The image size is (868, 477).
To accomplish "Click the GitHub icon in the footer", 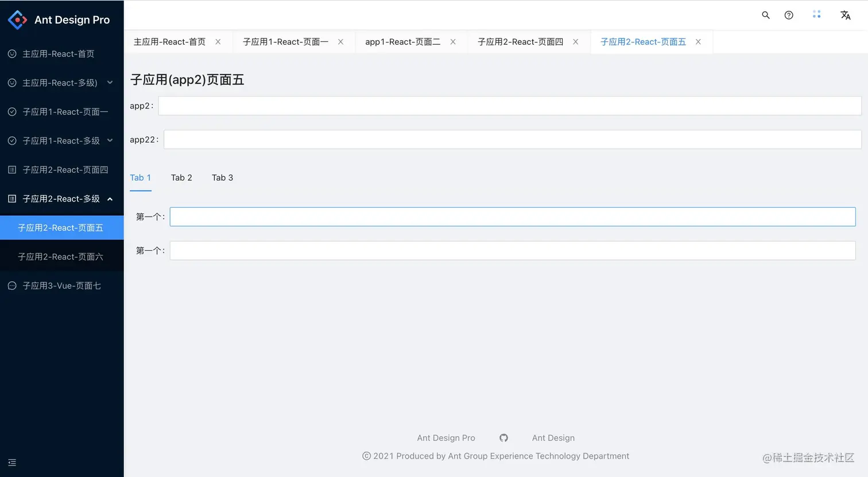I will point(503,437).
